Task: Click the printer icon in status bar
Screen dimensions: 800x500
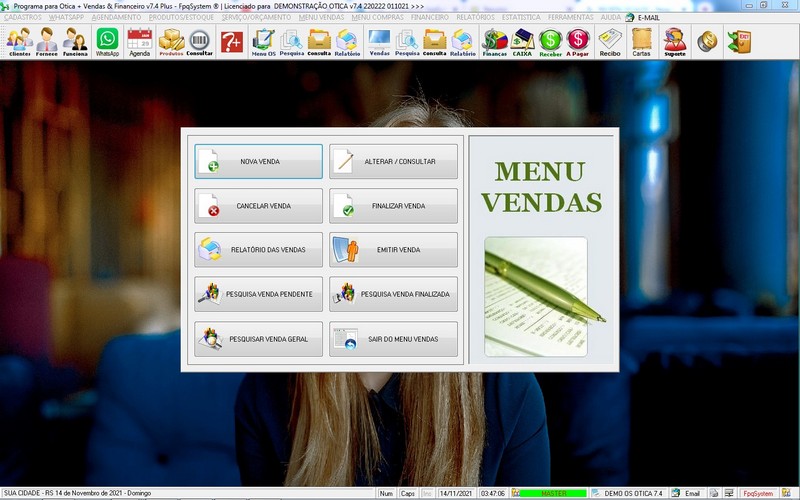Action: (x=714, y=493)
